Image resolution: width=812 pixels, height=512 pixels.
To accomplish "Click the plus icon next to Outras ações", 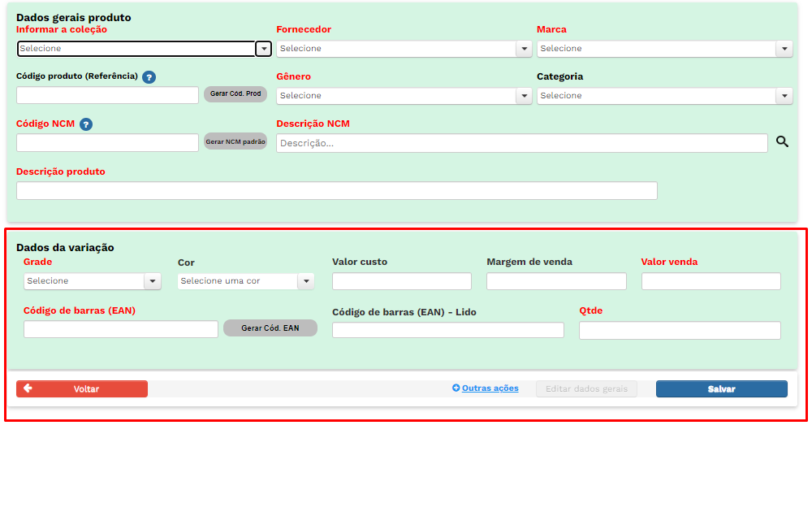I will [456, 388].
